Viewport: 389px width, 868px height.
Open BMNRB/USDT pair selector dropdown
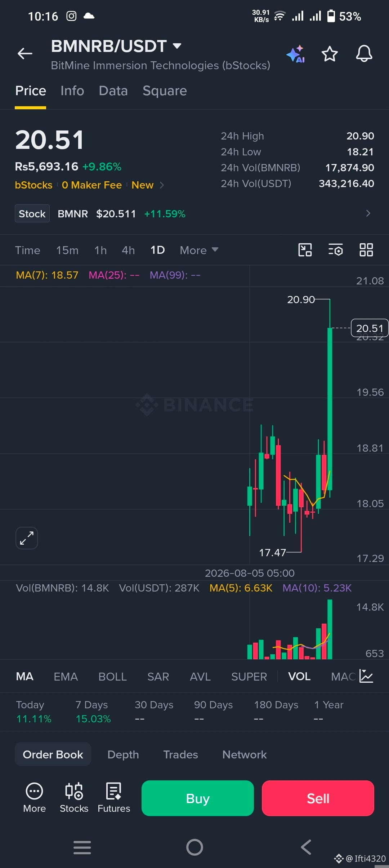[x=116, y=46]
